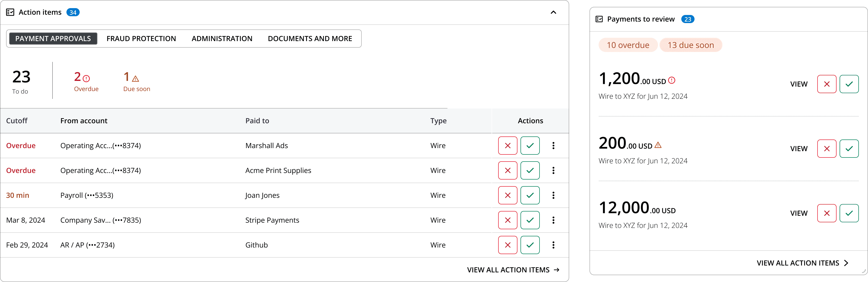Open more options for Marshall Ads row

click(553, 146)
